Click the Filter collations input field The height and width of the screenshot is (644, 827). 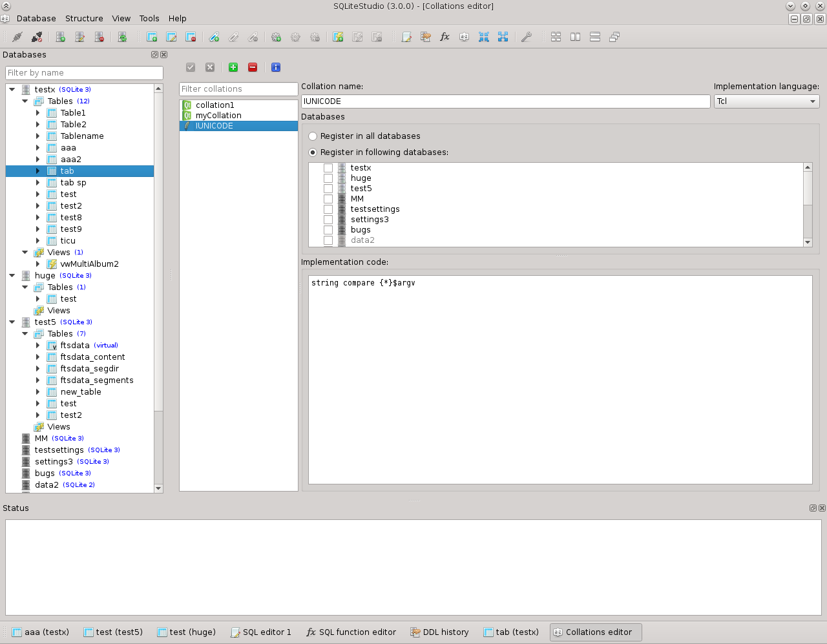[x=238, y=89]
